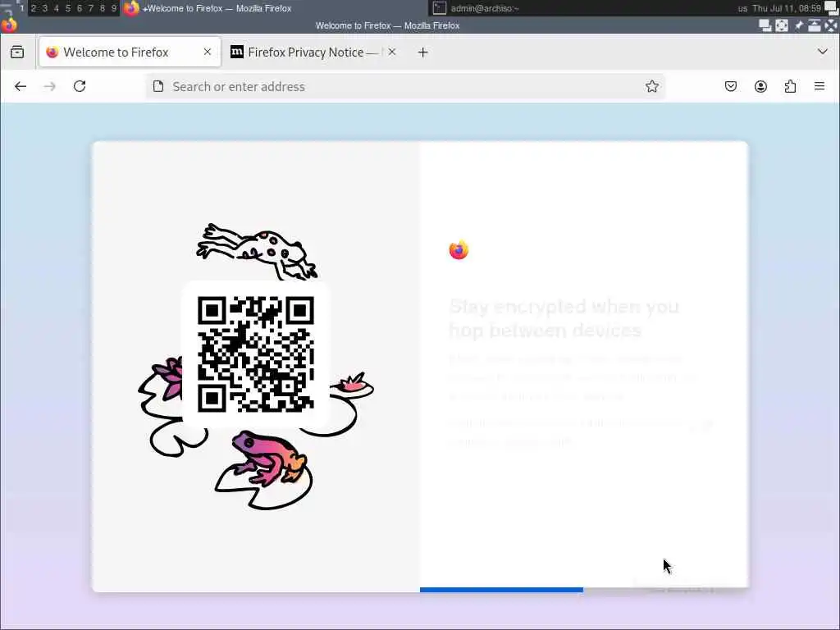Click the Firefox logo on welcome card
Screen dimensions: 840x630
click(459, 249)
